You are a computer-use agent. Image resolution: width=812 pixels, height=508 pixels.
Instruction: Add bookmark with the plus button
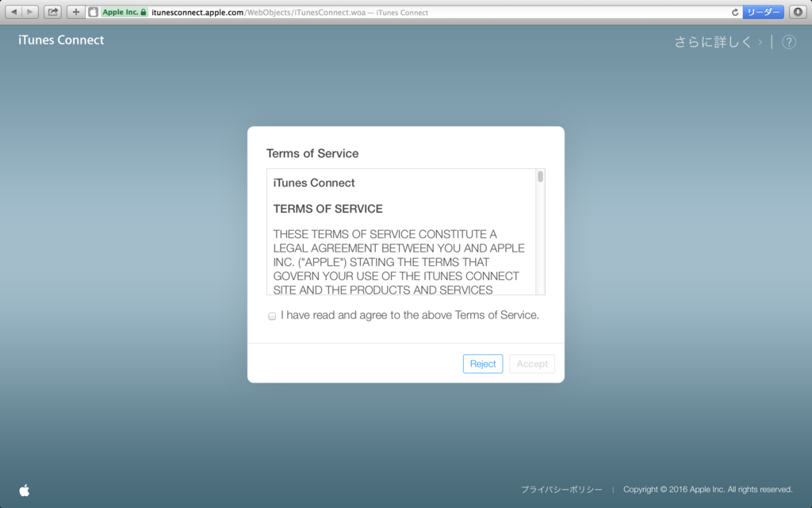[76, 12]
